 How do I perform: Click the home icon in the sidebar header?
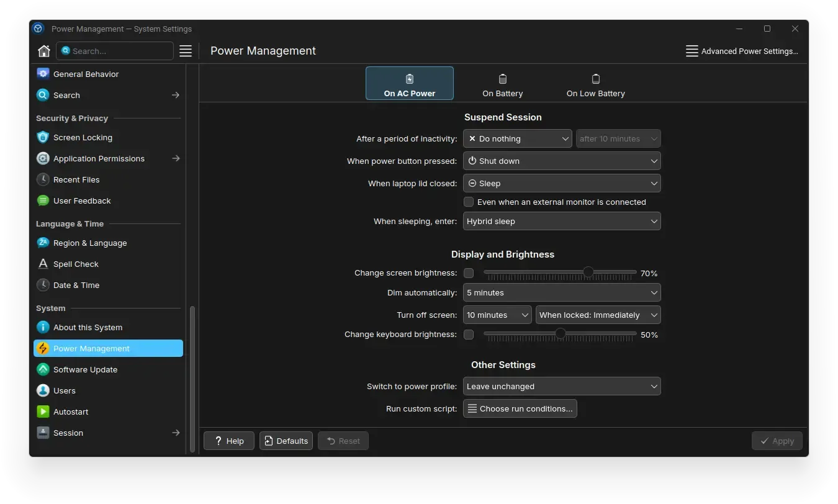click(x=43, y=51)
